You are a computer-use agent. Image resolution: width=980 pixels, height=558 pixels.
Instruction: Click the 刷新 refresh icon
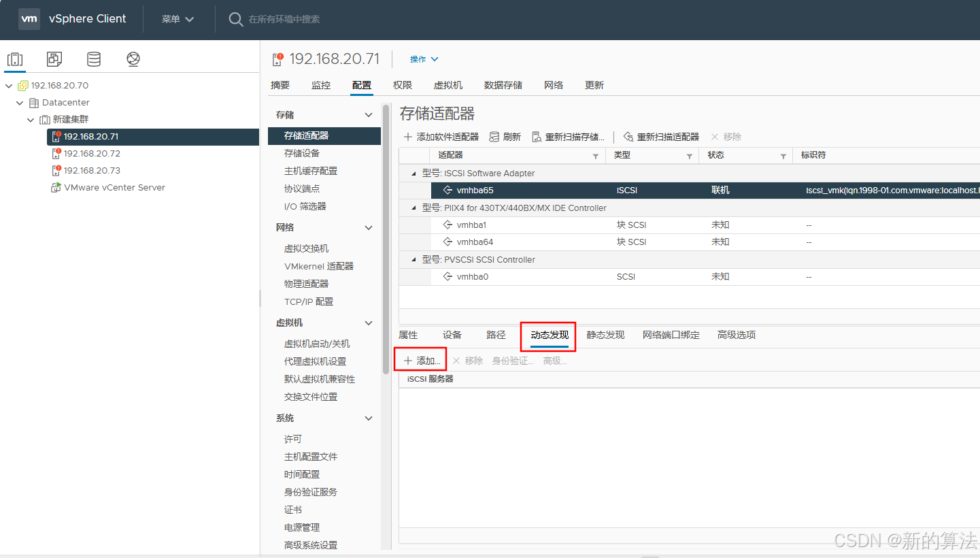point(494,137)
